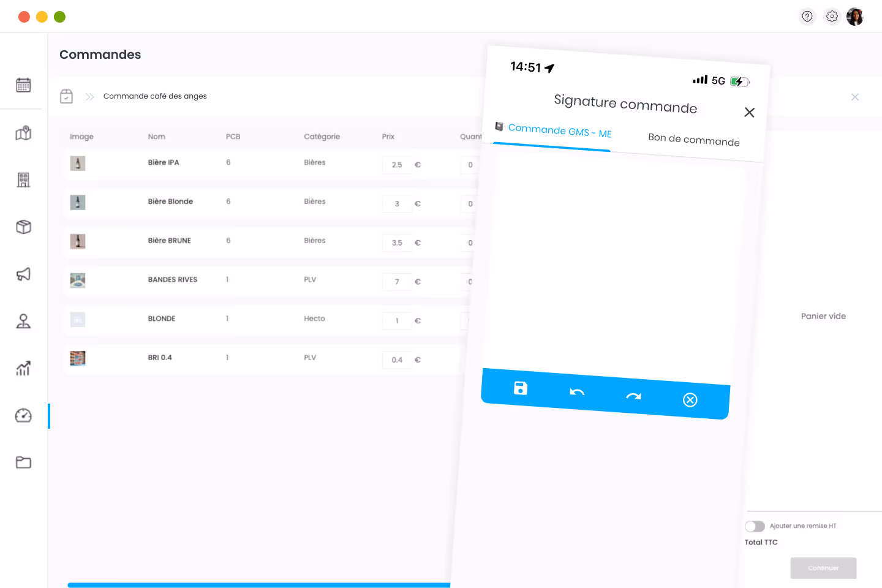Viewport: 882px width, 588px height.
Task: Edit the BANDES RIVES price field
Action: pyautogui.click(x=397, y=282)
